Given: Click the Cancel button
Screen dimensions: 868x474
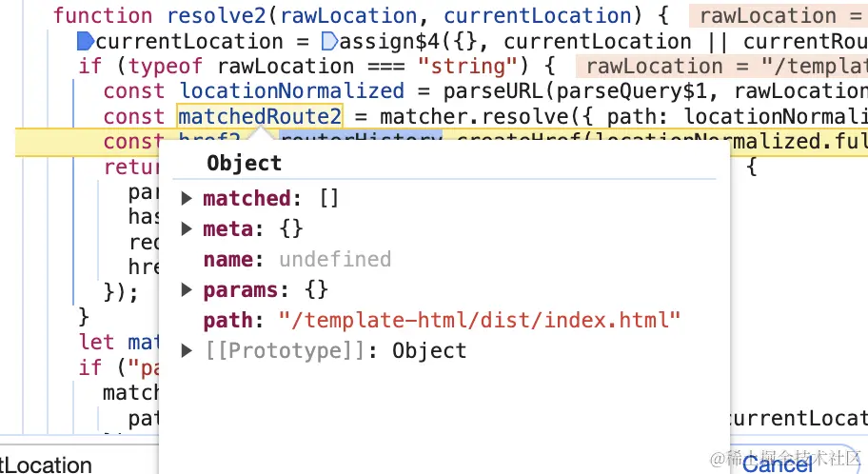Looking at the screenshot, I should pyautogui.click(x=778, y=464).
